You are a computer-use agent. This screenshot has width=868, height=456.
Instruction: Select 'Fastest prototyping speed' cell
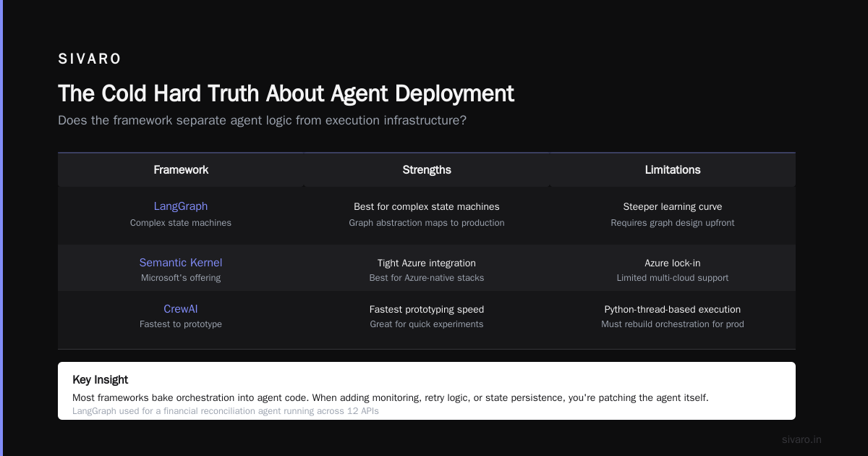point(427,309)
